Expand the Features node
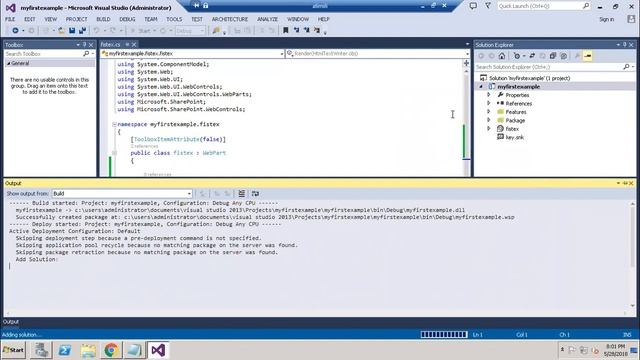Viewport: 640px width, 360px height. point(489,111)
